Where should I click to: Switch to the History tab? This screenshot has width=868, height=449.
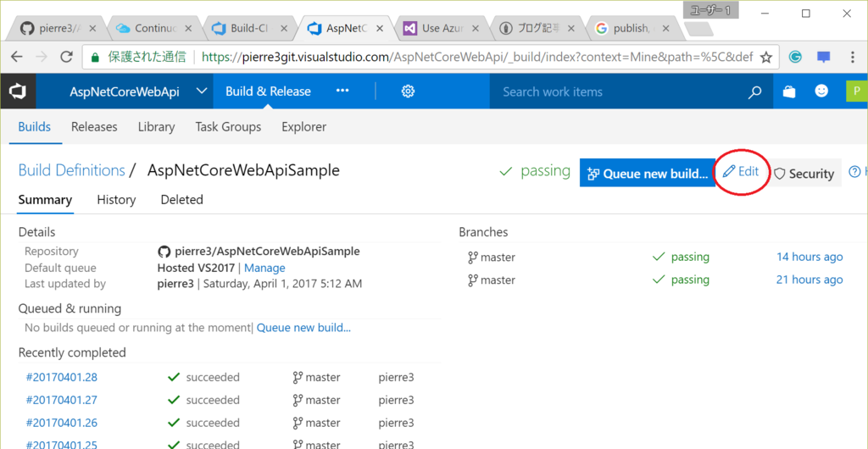click(116, 200)
